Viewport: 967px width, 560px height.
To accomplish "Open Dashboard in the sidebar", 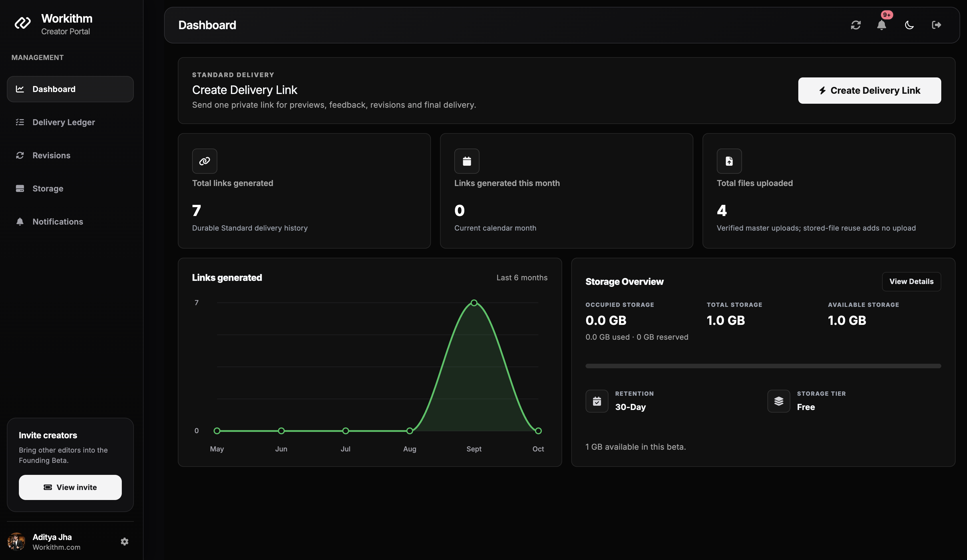I will pos(70,89).
